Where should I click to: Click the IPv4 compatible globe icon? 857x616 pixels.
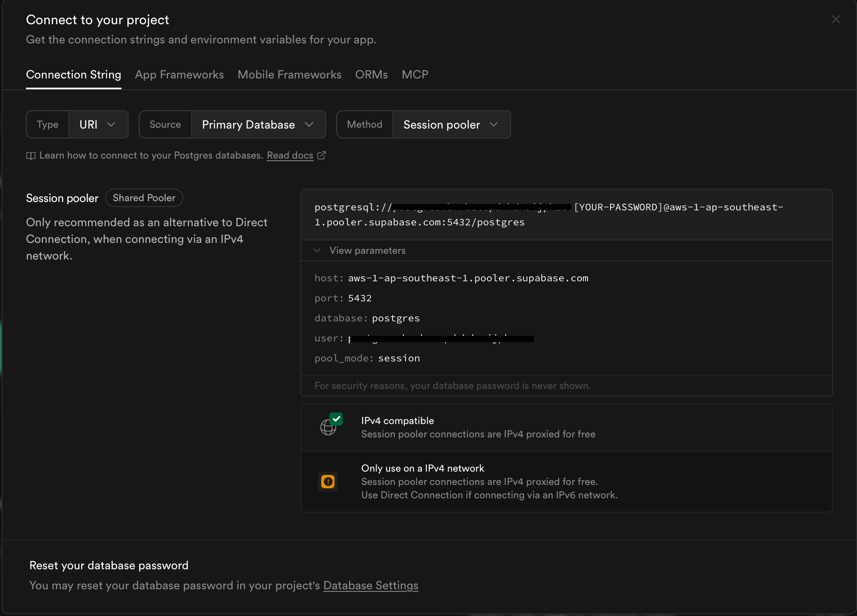[328, 428]
